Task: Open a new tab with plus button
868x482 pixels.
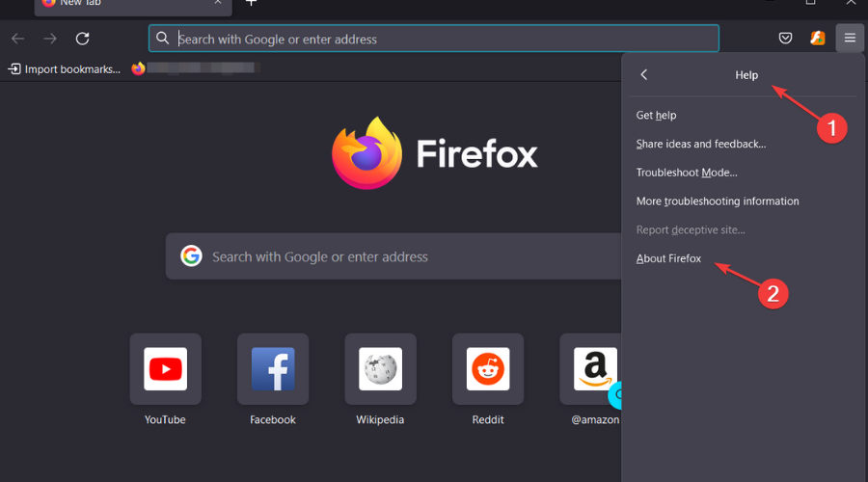Action: pos(251,3)
